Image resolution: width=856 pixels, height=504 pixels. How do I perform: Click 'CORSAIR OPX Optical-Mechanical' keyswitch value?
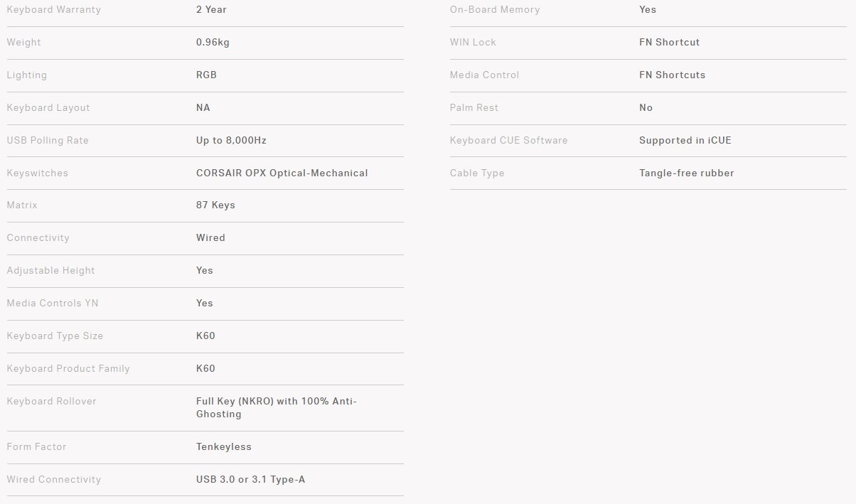[x=282, y=173]
